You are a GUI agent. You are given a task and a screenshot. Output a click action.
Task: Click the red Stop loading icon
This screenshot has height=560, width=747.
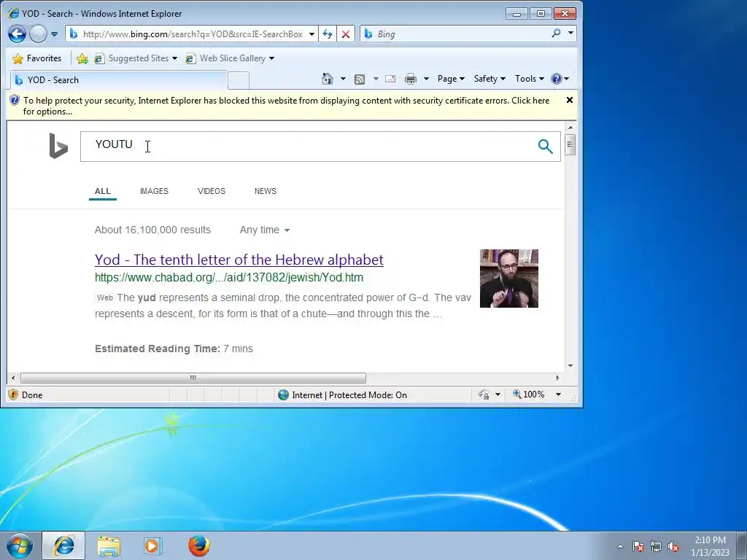pos(346,34)
